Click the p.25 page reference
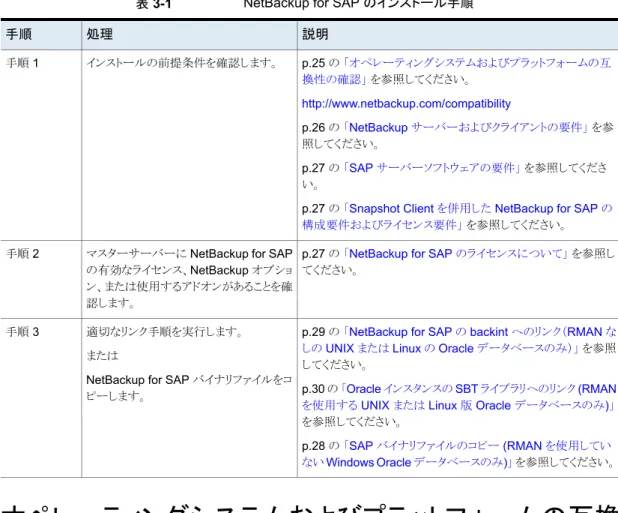Screen dimensions: 618x513 pos(313,63)
